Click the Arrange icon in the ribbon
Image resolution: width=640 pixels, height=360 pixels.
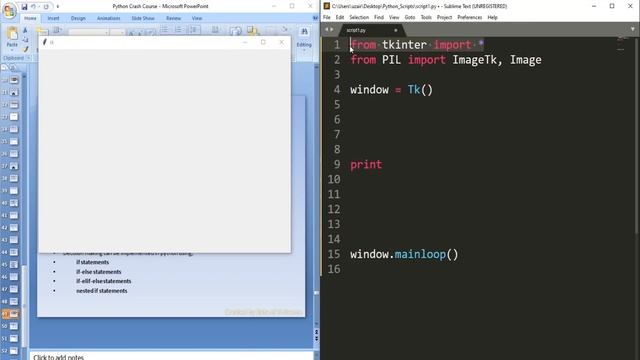(253, 31)
